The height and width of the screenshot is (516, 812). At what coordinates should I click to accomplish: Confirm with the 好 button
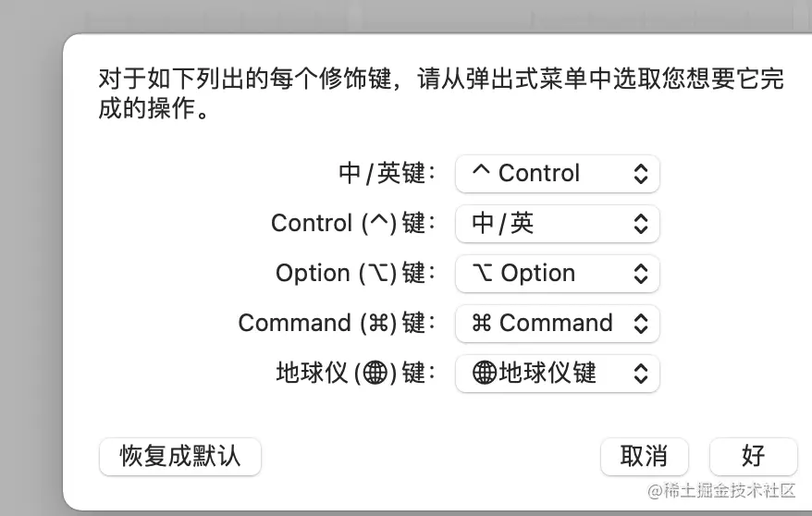[753, 456]
